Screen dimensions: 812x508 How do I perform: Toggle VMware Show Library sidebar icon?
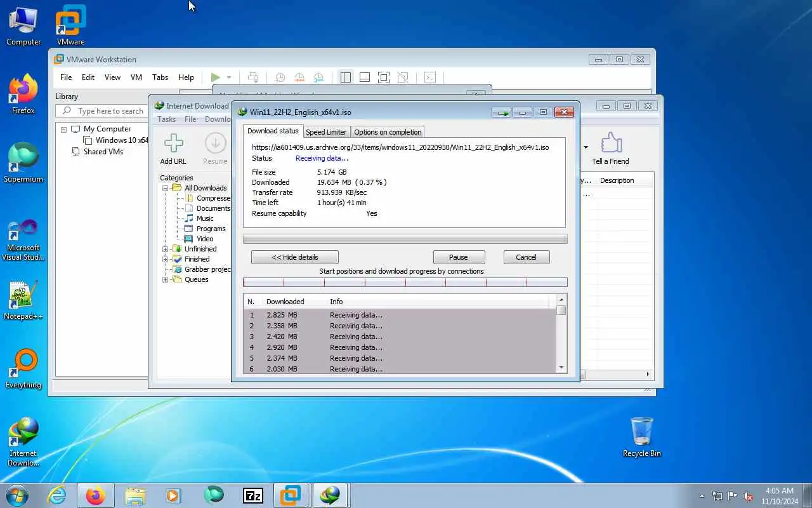coord(346,77)
